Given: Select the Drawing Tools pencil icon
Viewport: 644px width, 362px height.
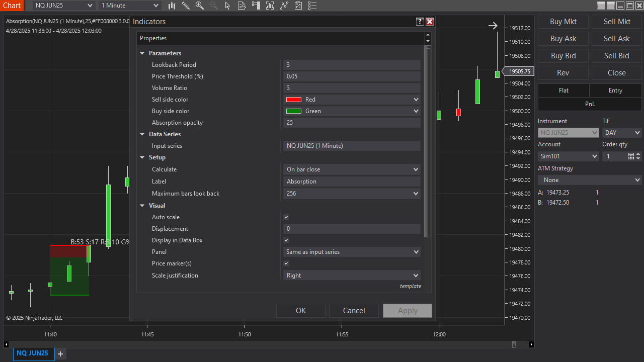Looking at the screenshot, I should coord(186,6).
